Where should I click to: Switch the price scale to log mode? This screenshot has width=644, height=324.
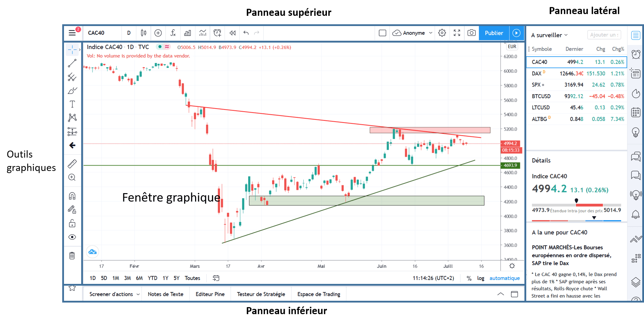[x=480, y=278]
